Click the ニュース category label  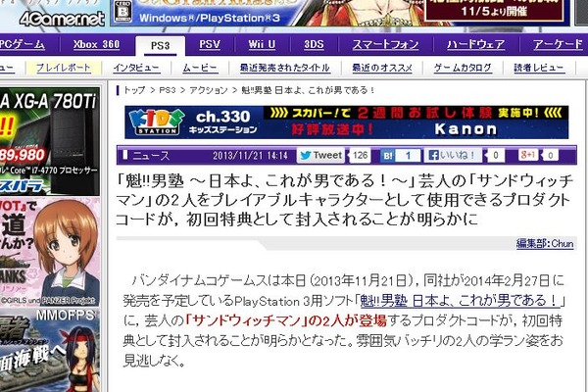tap(151, 156)
